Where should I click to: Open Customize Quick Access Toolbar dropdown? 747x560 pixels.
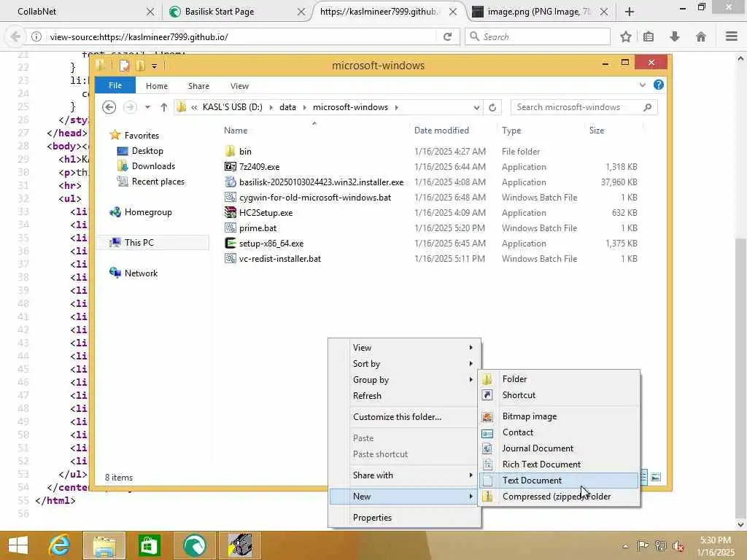click(155, 66)
